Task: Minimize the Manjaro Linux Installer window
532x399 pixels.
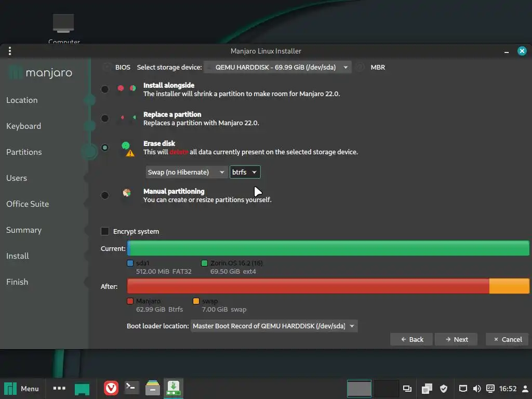Action: tap(506, 51)
